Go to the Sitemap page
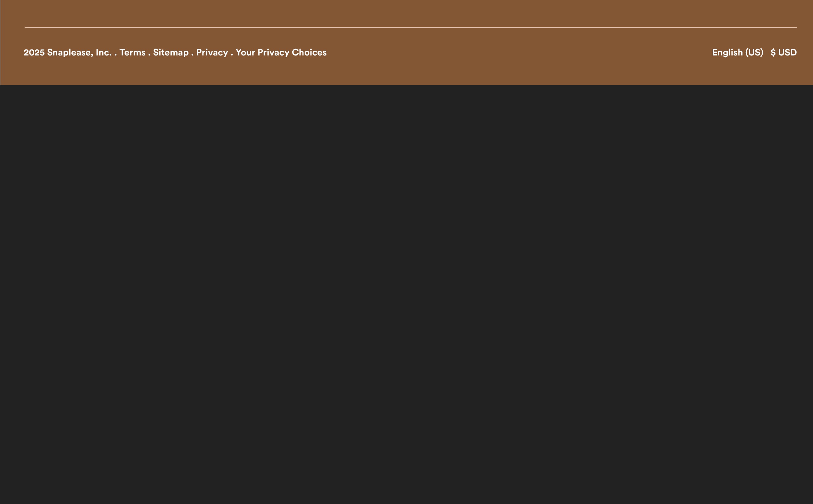 pos(170,52)
